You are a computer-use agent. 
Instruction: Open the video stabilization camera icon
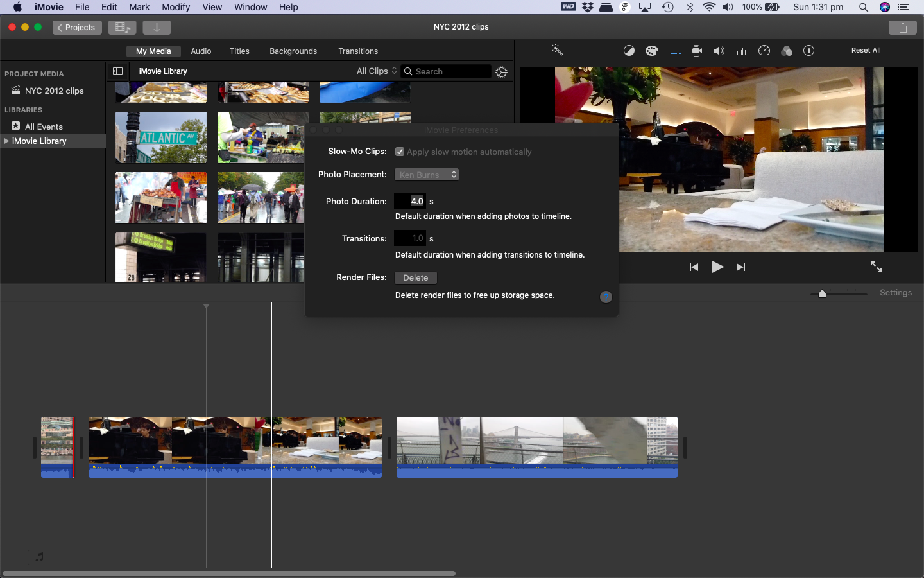pyautogui.click(x=697, y=51)
